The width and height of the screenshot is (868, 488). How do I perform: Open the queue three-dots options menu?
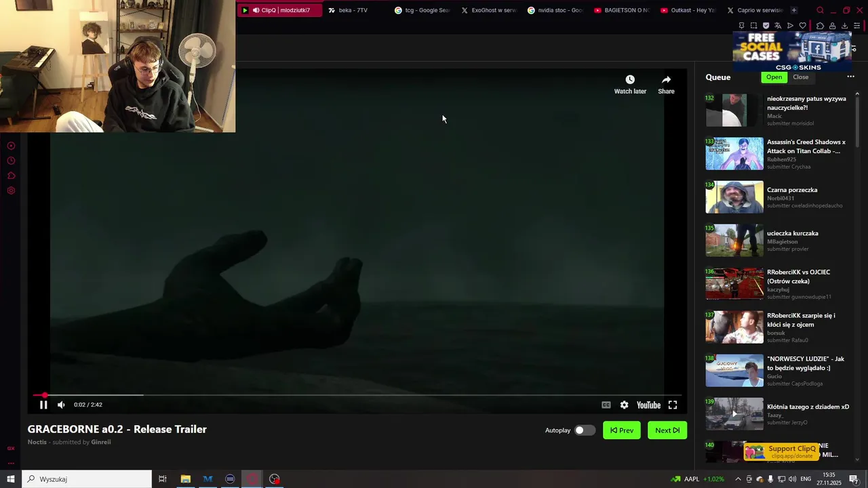point(850,77)
